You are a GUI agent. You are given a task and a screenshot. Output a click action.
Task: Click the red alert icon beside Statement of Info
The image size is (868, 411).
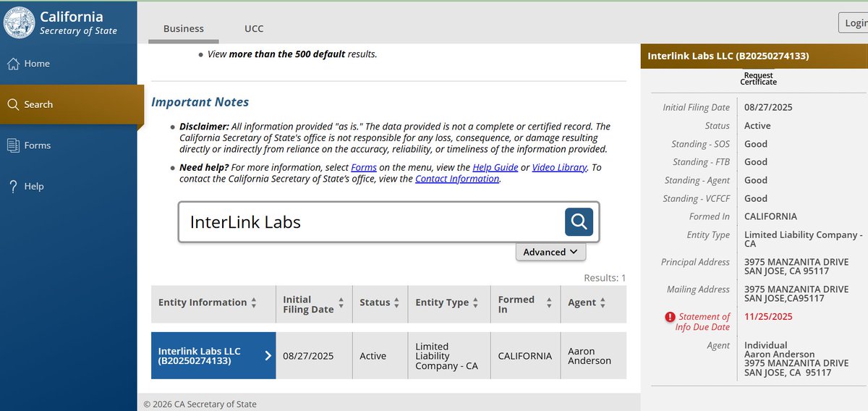pyautogui.click(x=670, y=317)
